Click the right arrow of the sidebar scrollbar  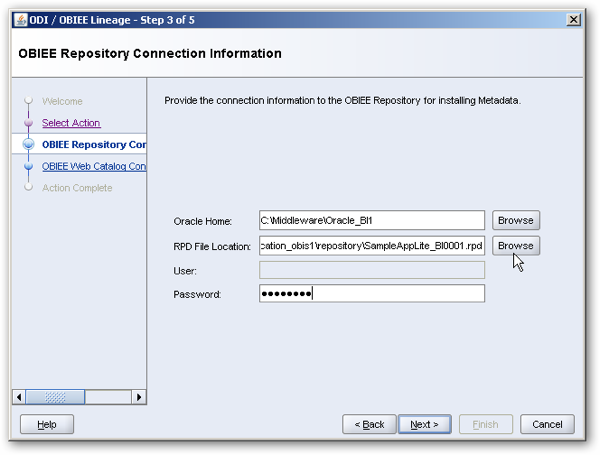(x=139, y=397)
